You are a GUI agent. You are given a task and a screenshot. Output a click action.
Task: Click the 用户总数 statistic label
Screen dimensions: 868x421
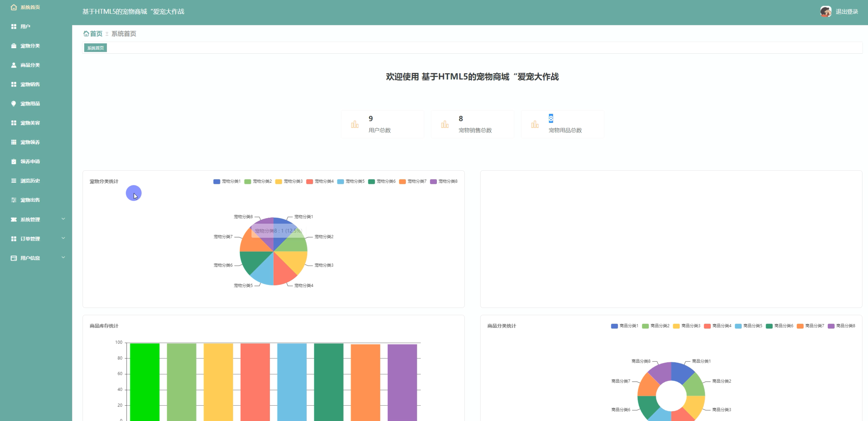click(x=380, y=130)
